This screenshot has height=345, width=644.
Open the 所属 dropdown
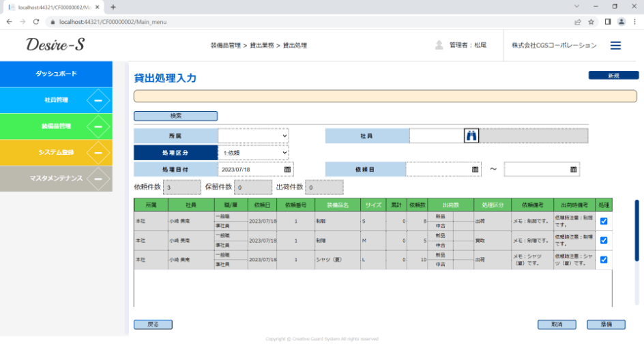coord(253,136)
